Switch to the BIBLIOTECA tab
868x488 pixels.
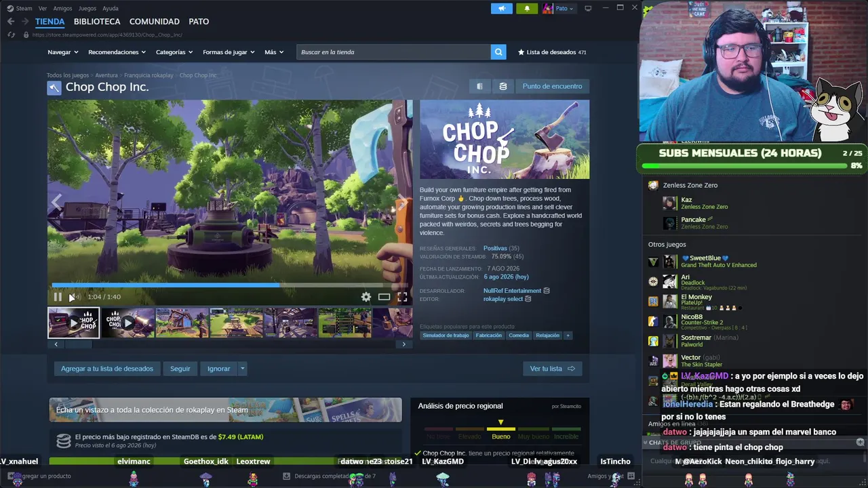[97, 22]
